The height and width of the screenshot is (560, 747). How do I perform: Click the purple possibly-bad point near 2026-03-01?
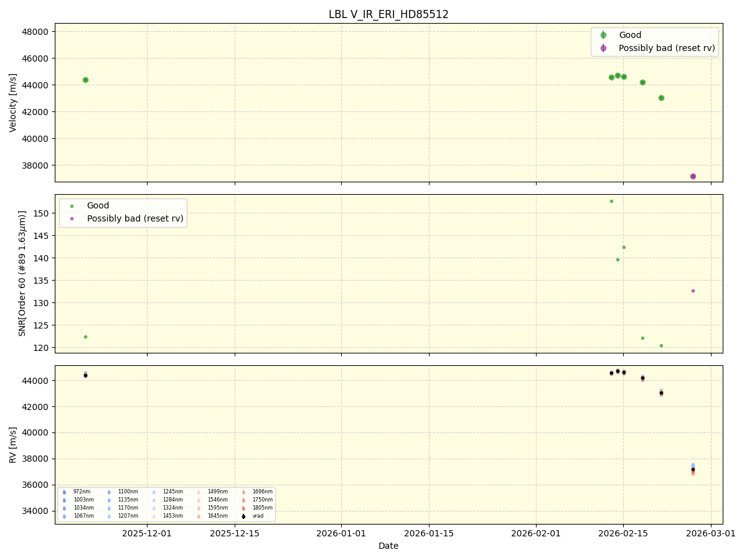click(692, 176)
